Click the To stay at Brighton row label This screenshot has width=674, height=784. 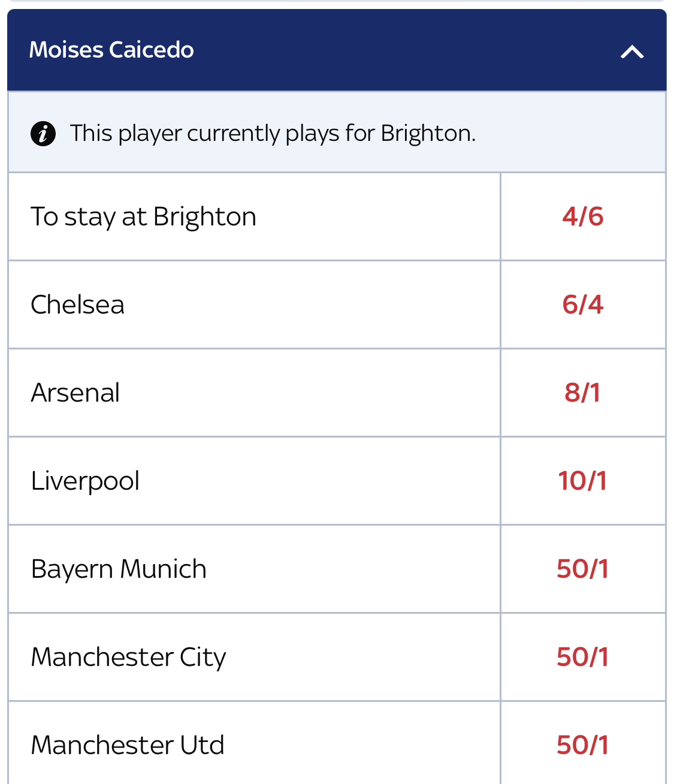pos(143,217)
